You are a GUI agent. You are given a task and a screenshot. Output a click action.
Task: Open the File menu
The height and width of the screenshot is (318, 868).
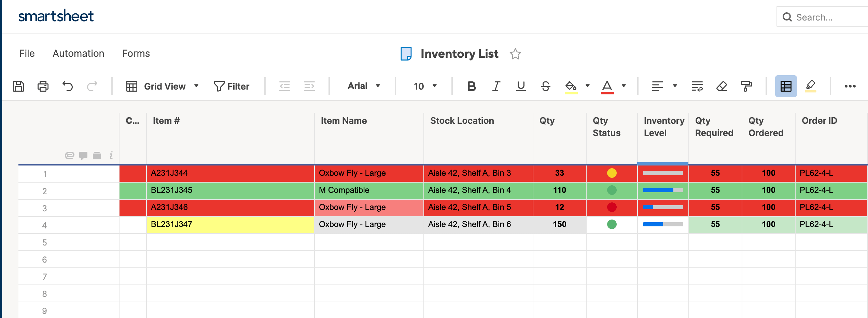tap(27, 53)
